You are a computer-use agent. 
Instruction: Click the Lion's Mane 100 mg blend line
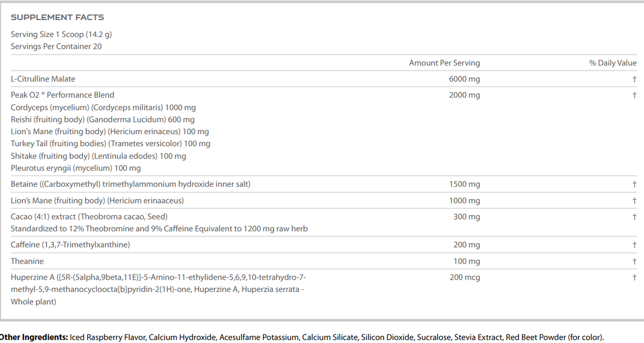coord(110,132)
